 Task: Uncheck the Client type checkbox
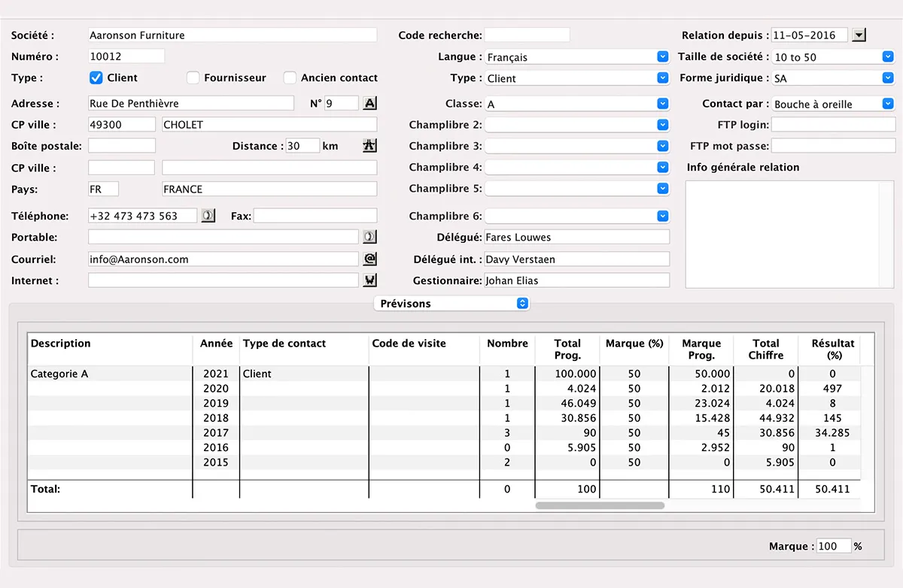point(96,77)
